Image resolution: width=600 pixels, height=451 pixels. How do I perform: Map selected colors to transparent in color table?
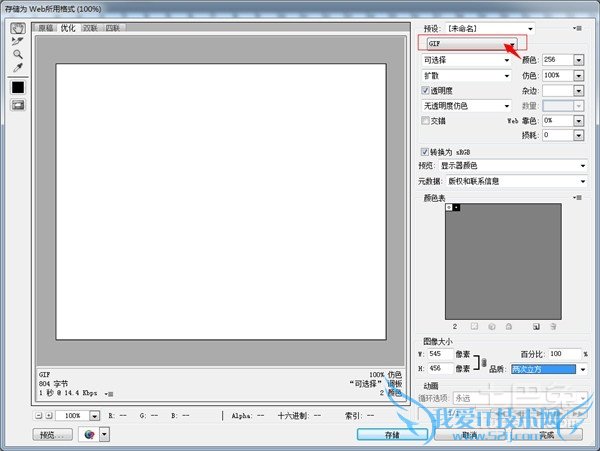(x=474, y=326)
